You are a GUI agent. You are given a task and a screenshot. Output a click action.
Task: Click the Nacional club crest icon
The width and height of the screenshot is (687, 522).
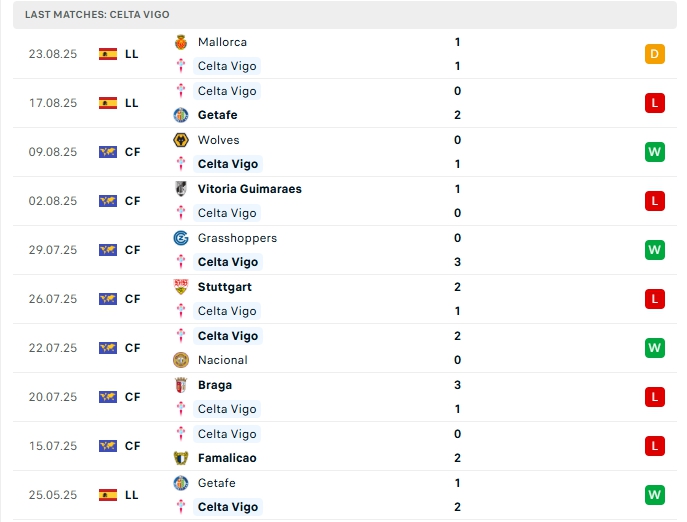click(x=181, y=360)
